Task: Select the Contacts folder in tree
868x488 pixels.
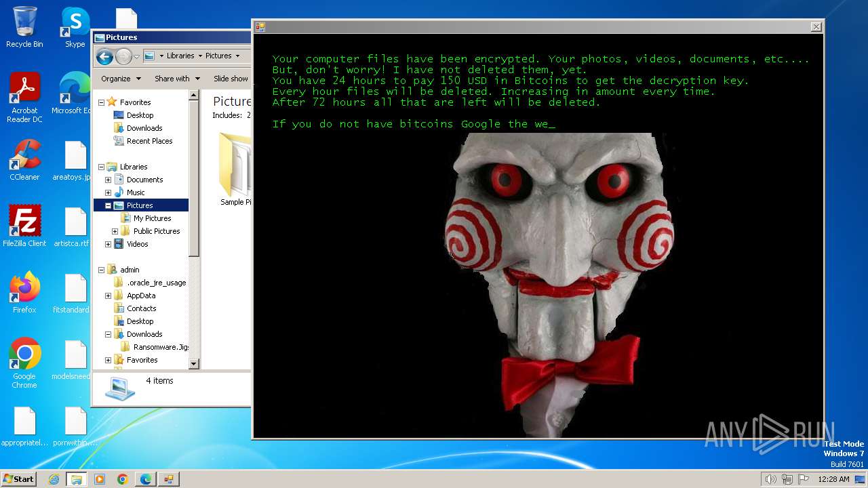Action: 141,308
